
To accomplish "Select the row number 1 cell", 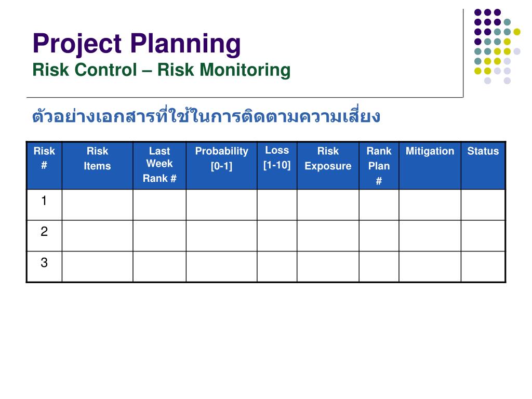I will coord(45,205).
